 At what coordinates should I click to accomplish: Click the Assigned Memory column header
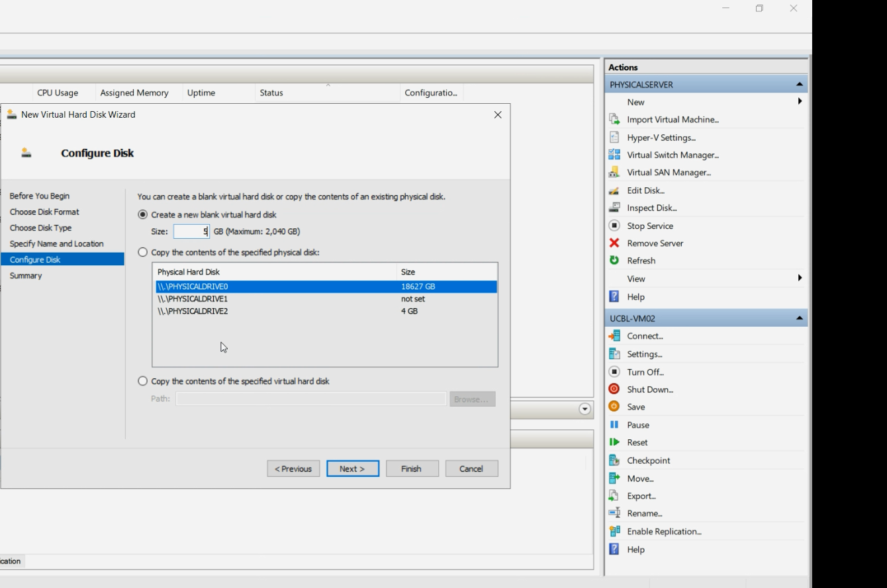(138, 93)
